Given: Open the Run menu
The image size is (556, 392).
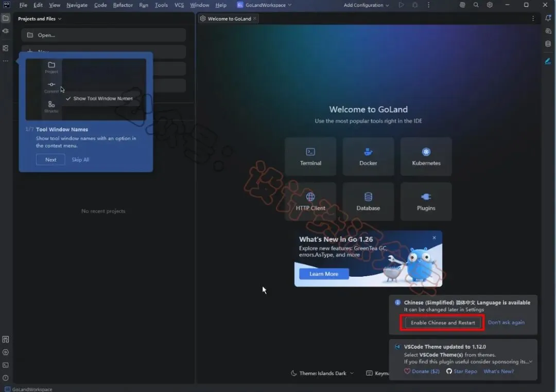Looking at the screenshot, I should 144,5.
